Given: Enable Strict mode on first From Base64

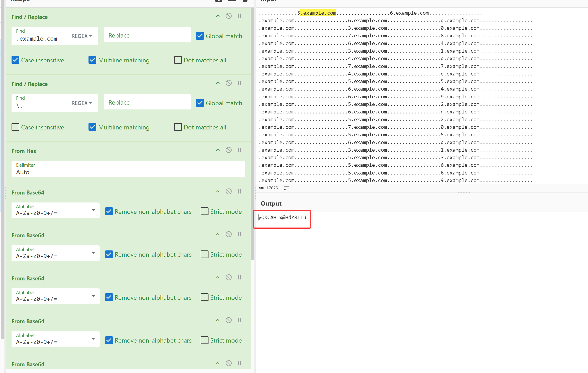Looking at the screenshot, I should 204,211.
